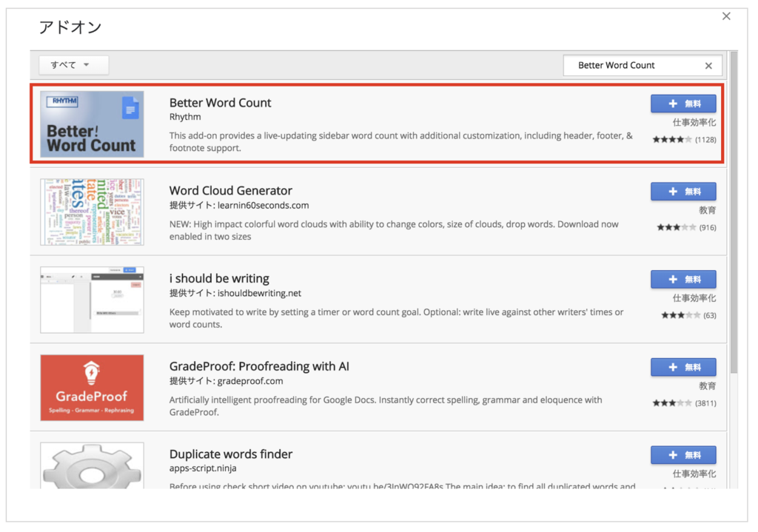758x532 pixels.
Task: Click the i should be writing description text
Action: (397, 318)
